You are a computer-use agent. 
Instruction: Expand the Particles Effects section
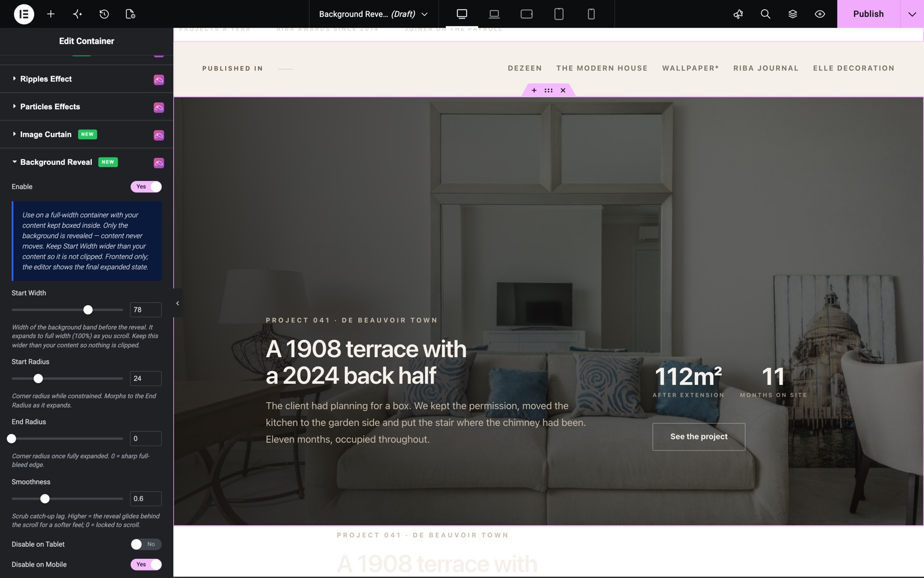87,107
